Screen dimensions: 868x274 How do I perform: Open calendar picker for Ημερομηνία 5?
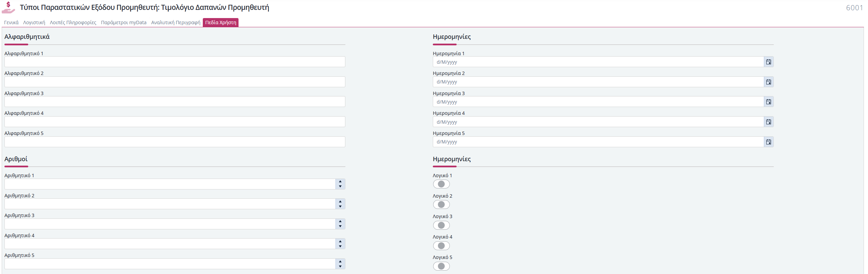[768, 142]
